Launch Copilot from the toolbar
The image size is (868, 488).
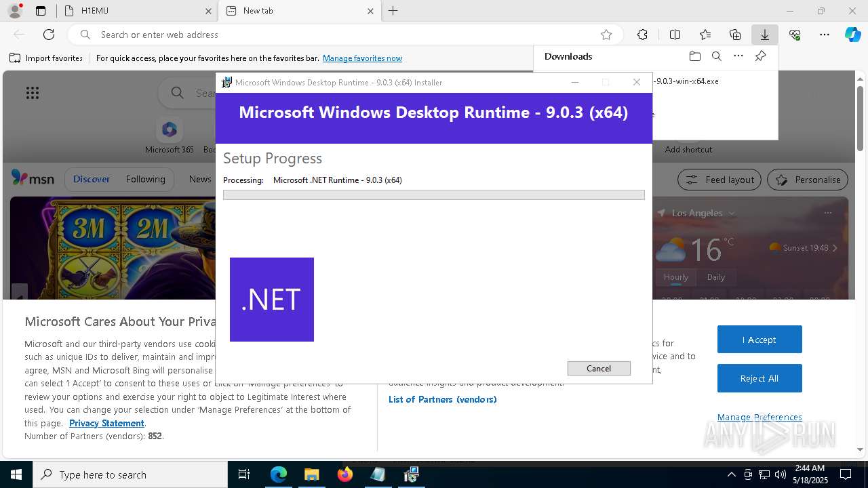pos(852,35)
